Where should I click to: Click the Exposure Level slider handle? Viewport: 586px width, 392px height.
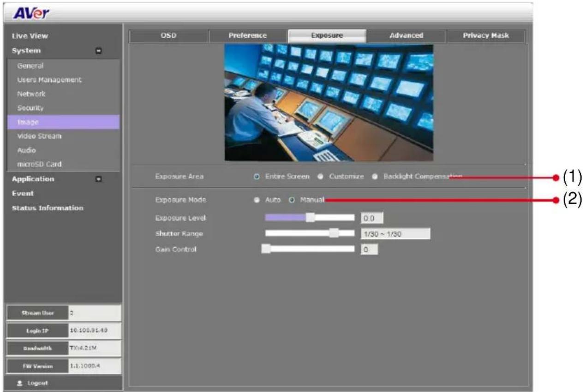coord(311,218)
